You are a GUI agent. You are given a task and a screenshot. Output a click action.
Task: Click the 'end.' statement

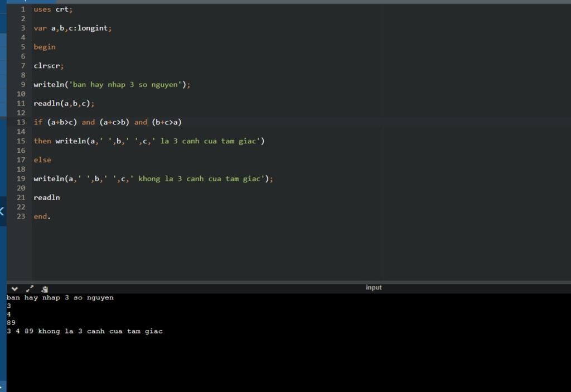[42, 216]
